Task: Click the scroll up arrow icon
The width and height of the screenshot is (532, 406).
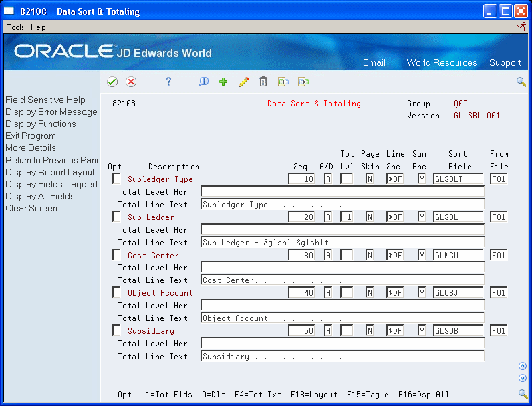Action: [523, 366]
